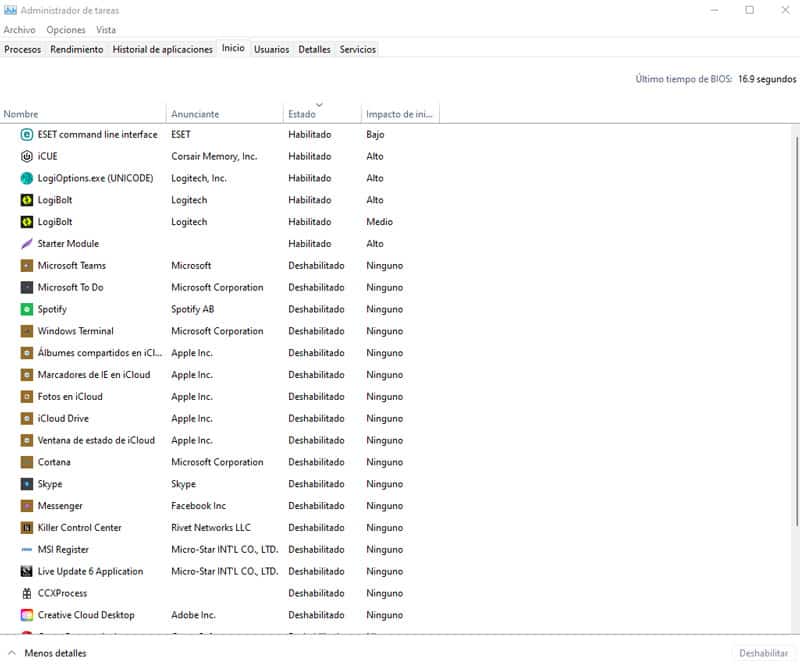Click the Creative Cloud Desktop icon
The image size is (800, 667).
click(x=27, y=615)
